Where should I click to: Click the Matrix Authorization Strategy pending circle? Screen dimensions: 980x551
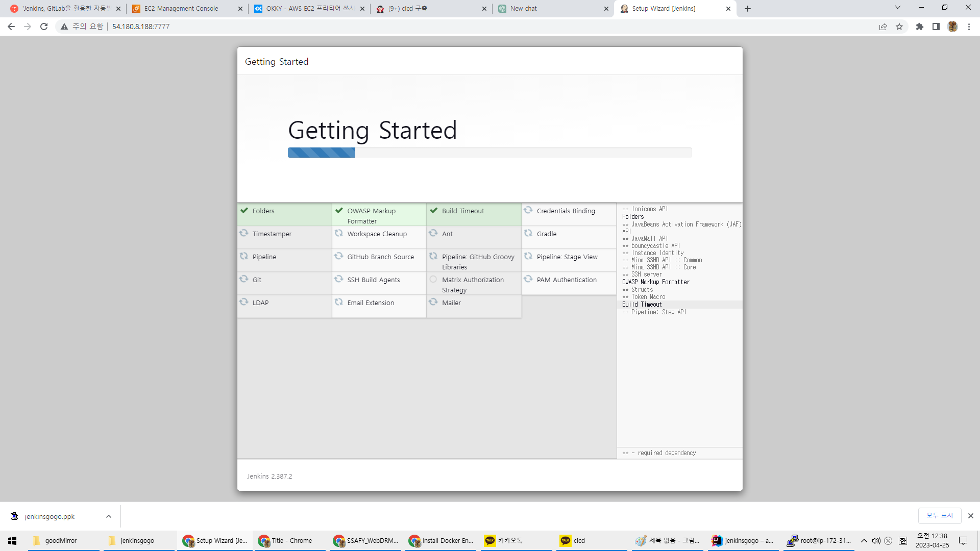tap(433, 279)
